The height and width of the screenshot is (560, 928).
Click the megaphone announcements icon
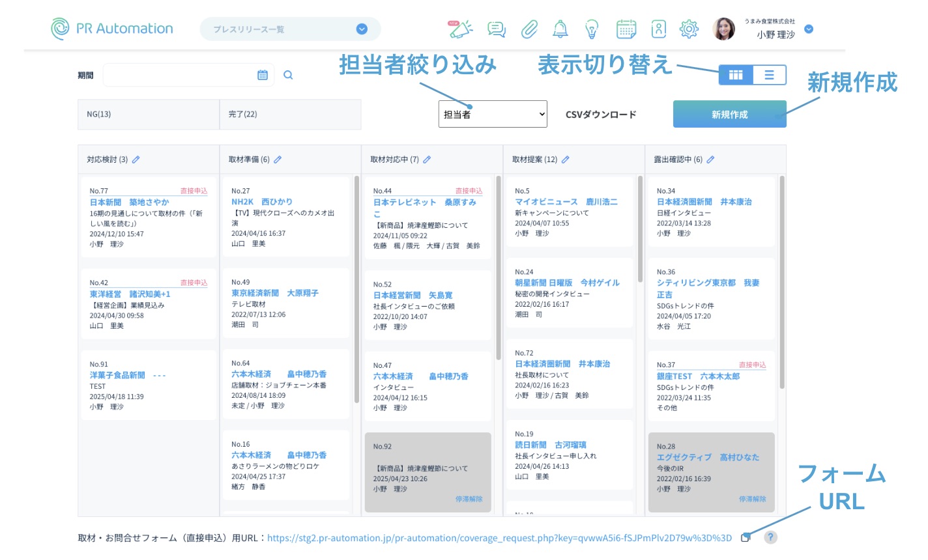(461, 29)
